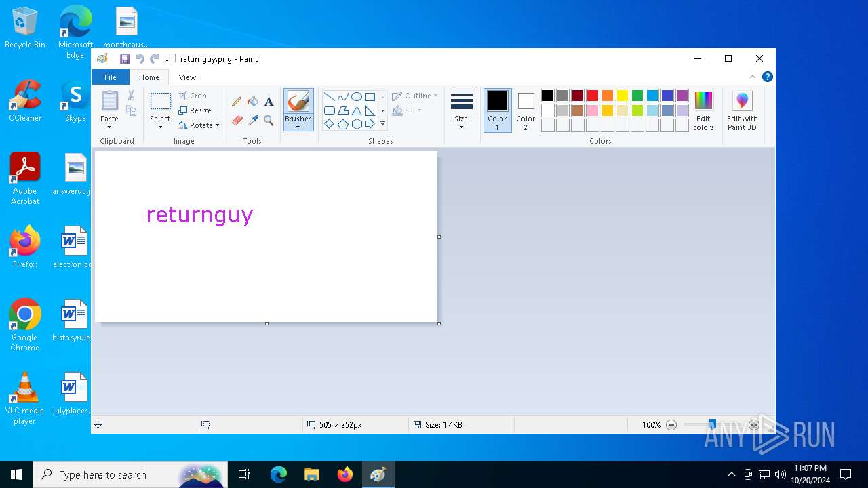The image size is (868, 488).
Task: Click the Resize button
Action: coord(195,110)
